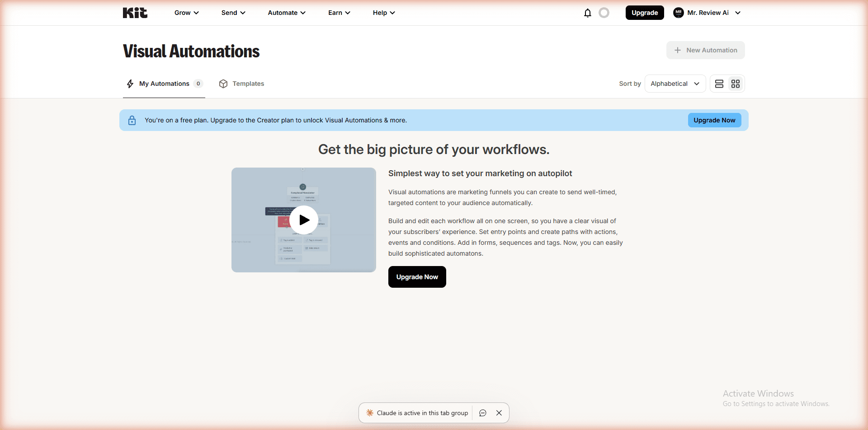Image resolution: width=868 pixels, height=430 pixels.
Task: Open the Alphabetical sort dropdown
Action: 675,84
